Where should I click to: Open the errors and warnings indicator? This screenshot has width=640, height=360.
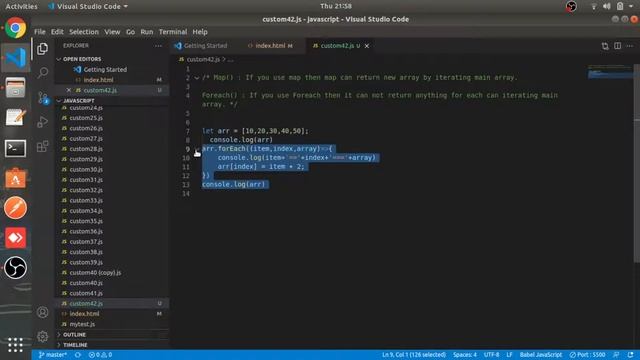(100, 355)
